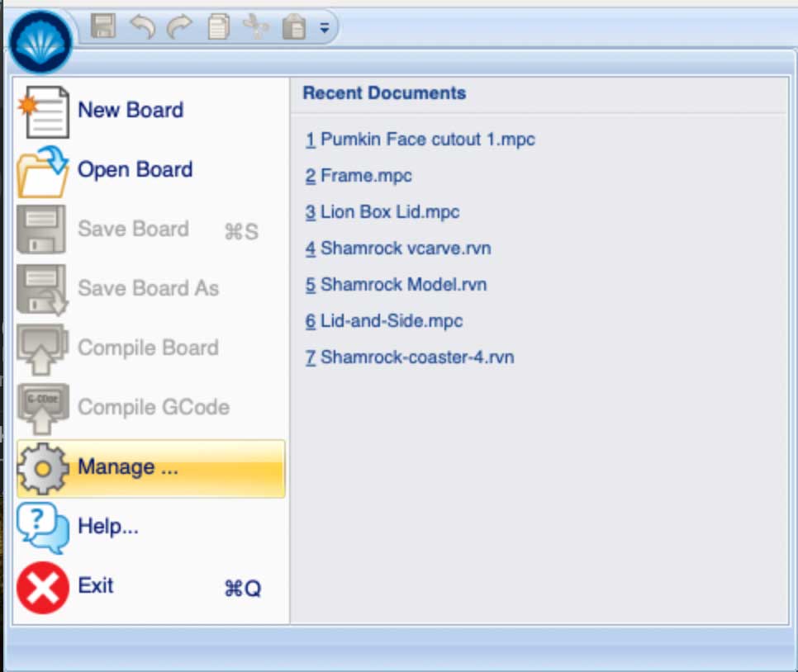Choose Open Board menu entry
Viewport: 798px width, 672px height.
(x=135, y=169)
